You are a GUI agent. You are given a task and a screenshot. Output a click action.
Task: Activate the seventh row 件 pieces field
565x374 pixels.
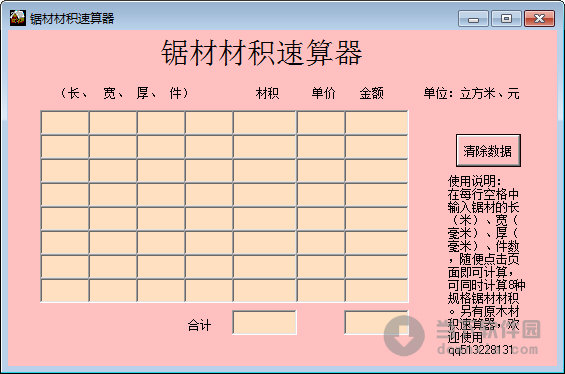point(209,267)
